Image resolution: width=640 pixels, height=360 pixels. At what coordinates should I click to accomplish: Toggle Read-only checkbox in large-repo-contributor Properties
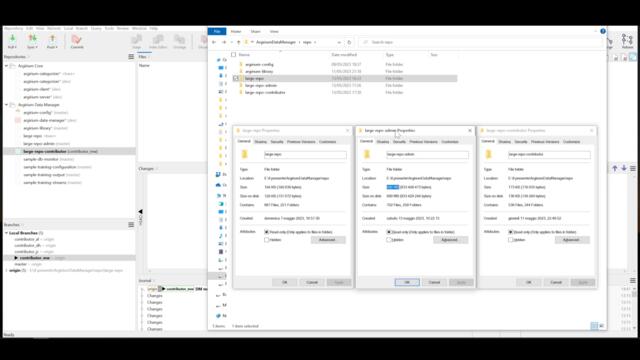(510, 232)
